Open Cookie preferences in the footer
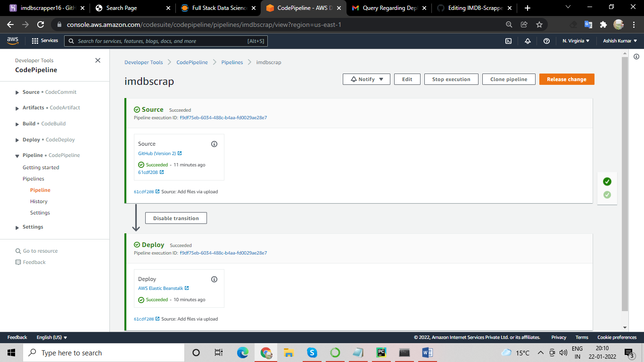This screenshot has width=644, height=362. 617,337
